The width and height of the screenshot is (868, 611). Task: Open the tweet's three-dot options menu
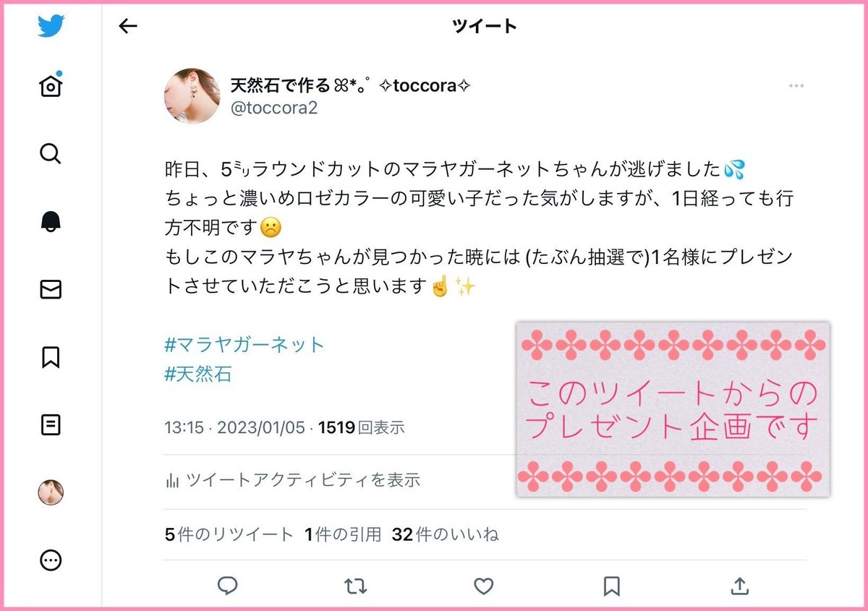pyautogui.click(x=796, y=86)
